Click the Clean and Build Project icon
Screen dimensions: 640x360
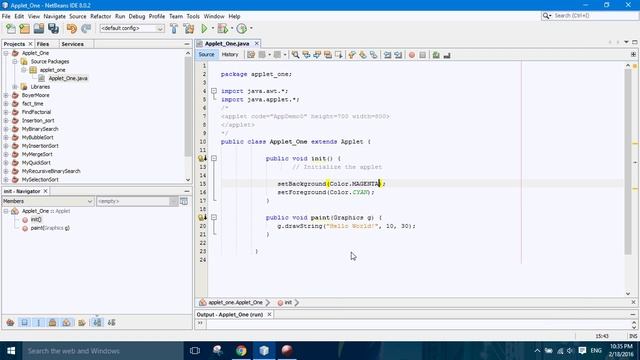189,29
